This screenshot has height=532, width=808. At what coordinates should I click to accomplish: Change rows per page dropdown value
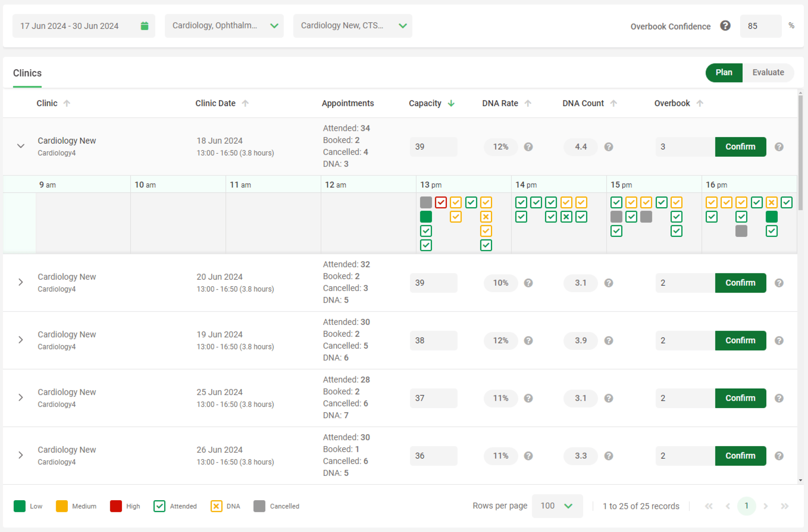556,506
